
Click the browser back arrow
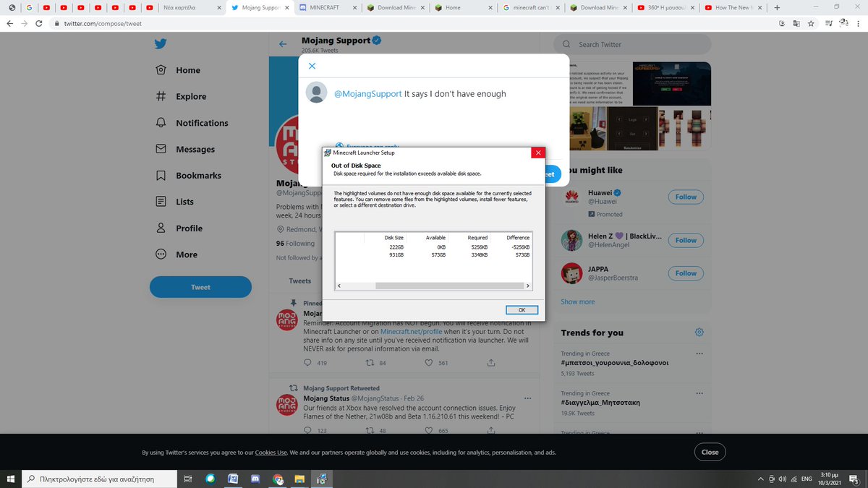click(9, 23)
